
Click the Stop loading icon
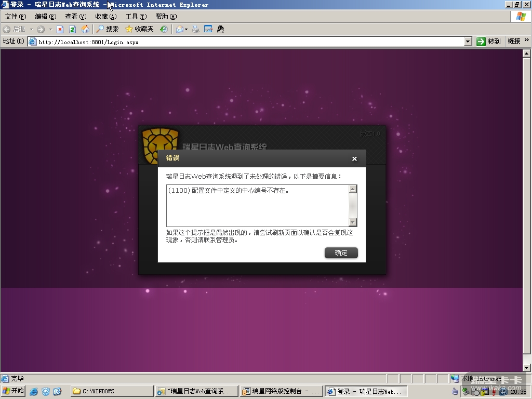tap(60, 30)
